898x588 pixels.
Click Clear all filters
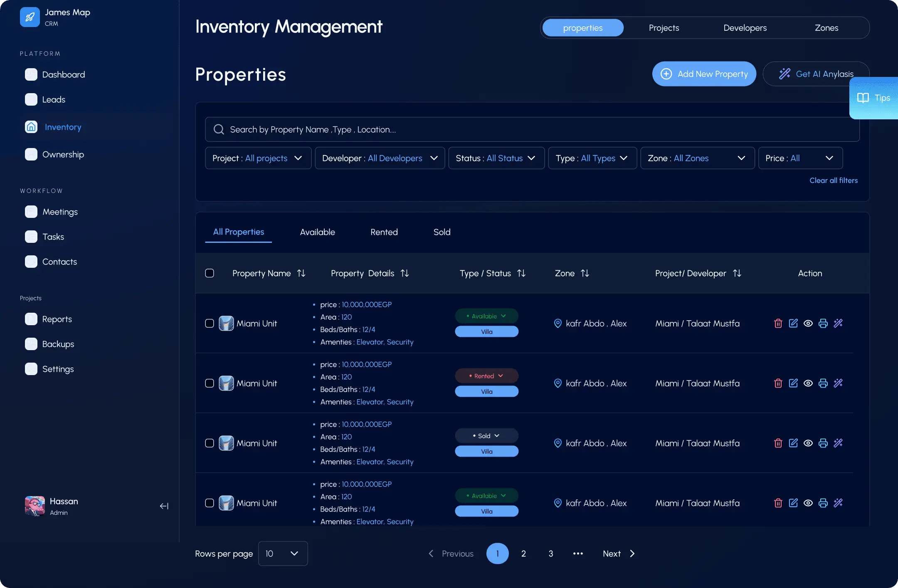tap(834, 180)
